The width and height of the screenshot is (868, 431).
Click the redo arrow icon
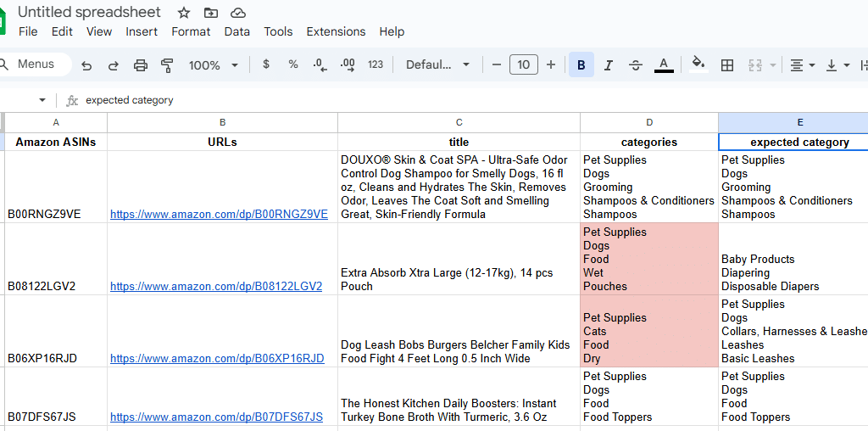(114, 65)
